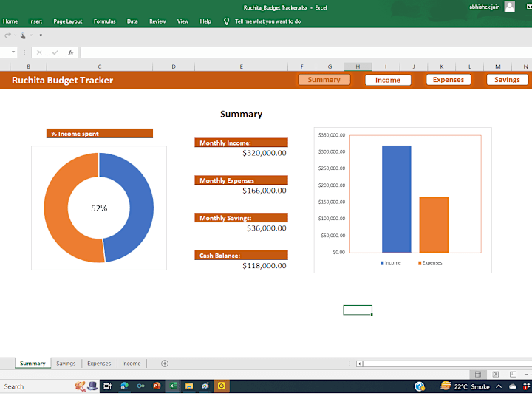
Task: Expand the Name Box dropdown
Action: click(x=13, y=52)
